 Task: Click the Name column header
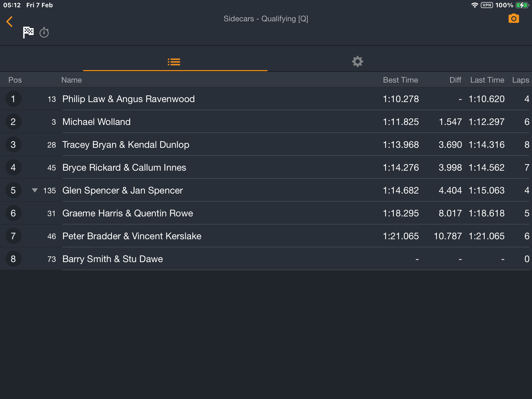(71, 80)
